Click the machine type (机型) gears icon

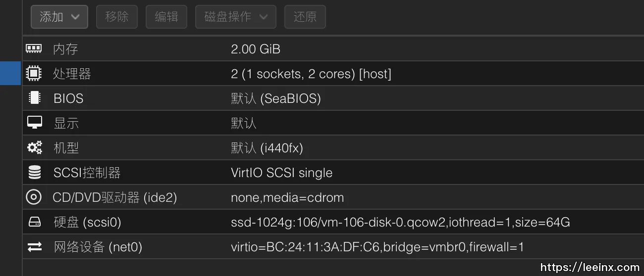click(x=34, y=147)
